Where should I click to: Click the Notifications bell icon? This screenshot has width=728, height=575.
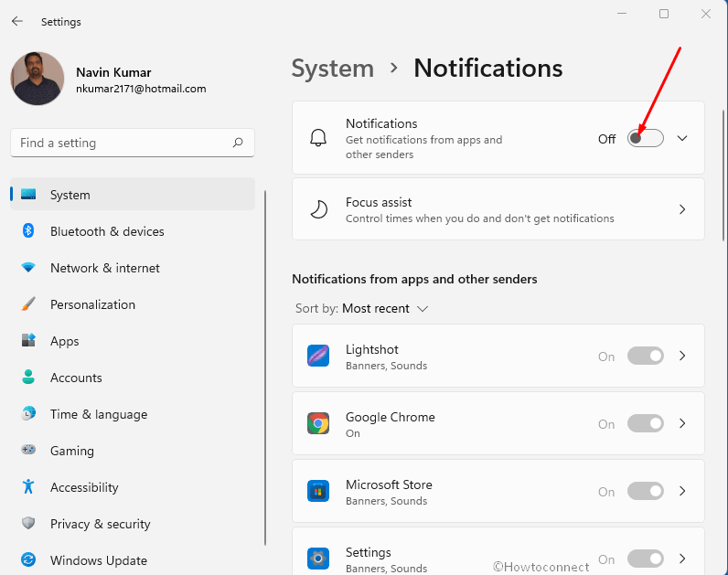coord(318,138)
